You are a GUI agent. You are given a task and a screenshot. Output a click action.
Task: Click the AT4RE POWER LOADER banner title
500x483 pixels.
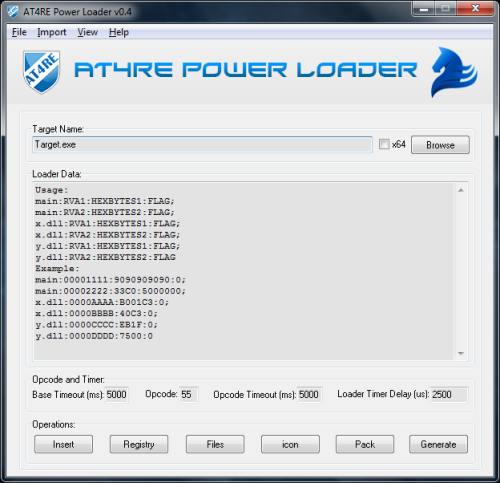[x=246, y=70]
